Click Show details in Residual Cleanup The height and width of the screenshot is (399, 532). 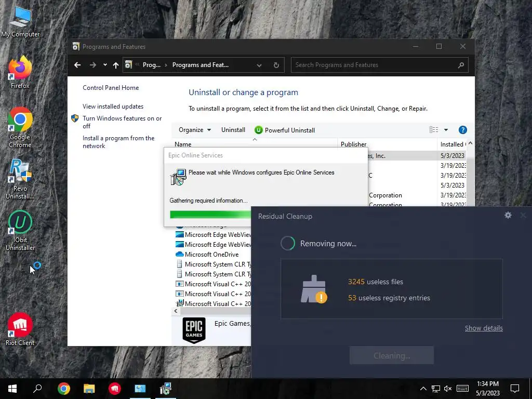coord(484,328)
